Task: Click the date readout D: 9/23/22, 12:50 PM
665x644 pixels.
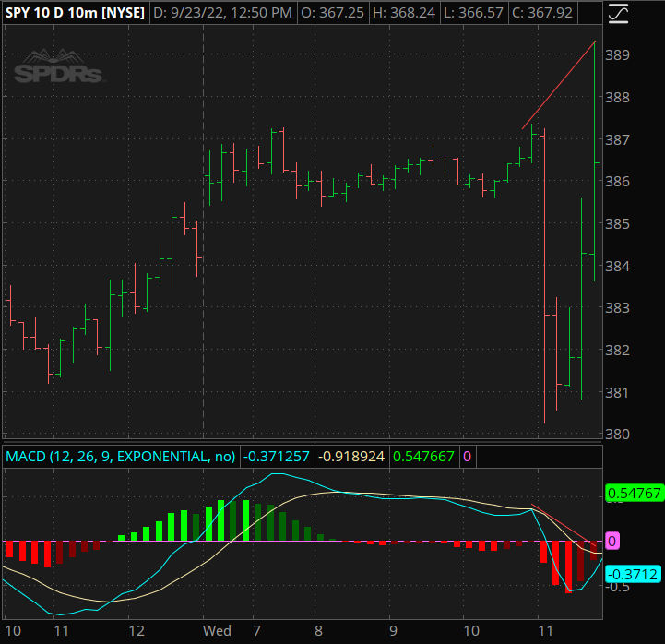Action: pos(222,13)
